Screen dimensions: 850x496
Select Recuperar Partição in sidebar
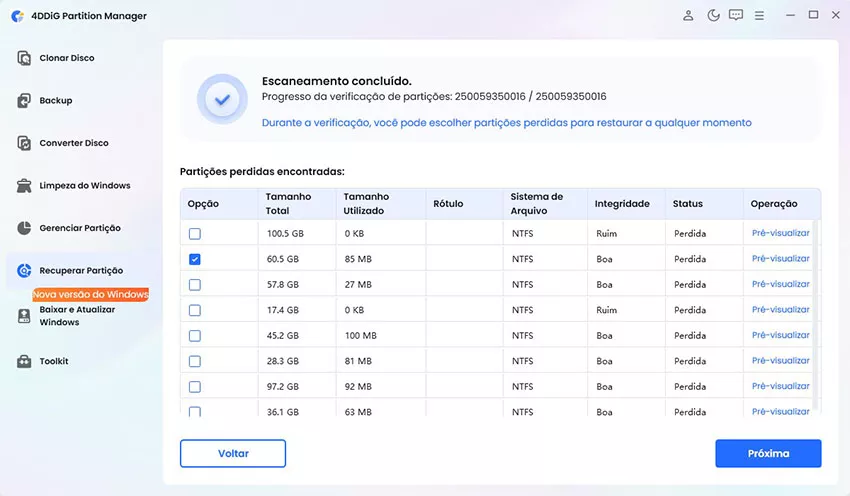[x=79, y=270]
